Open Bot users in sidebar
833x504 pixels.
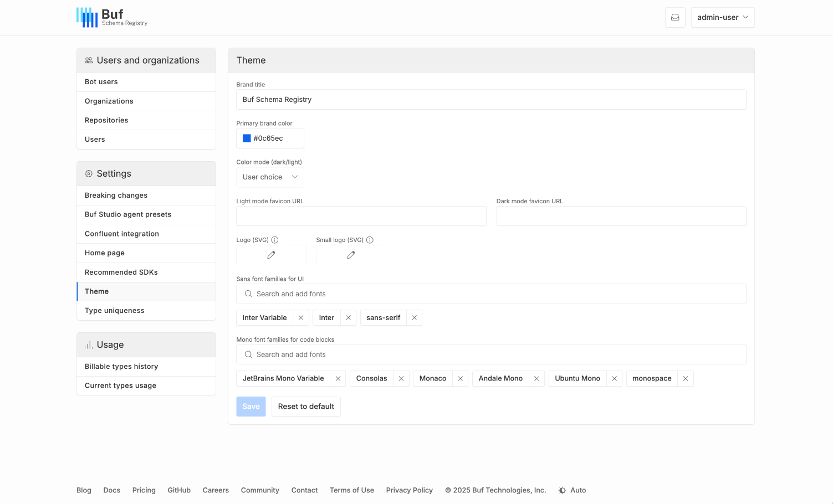[146, 82]
